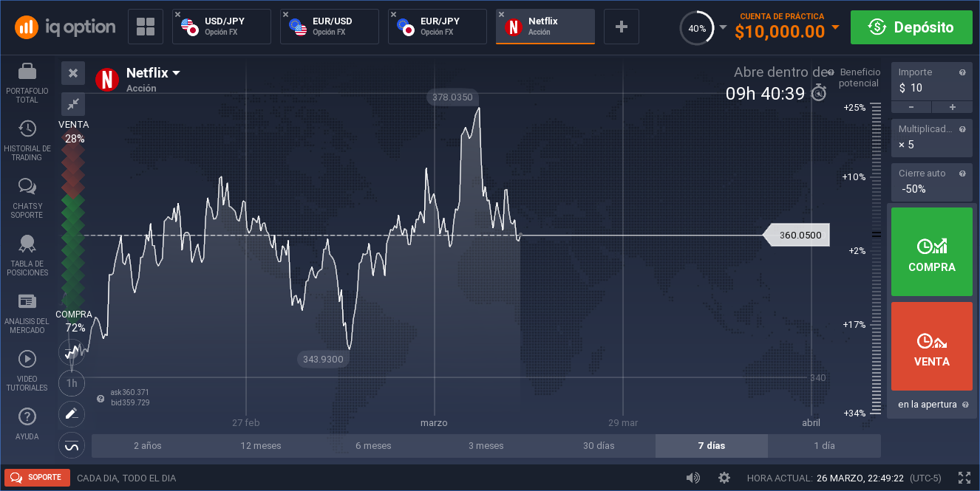This screenshot has width=980, height=491.
Task: Increase the Importe amount with plus
Action: [953, 107]
